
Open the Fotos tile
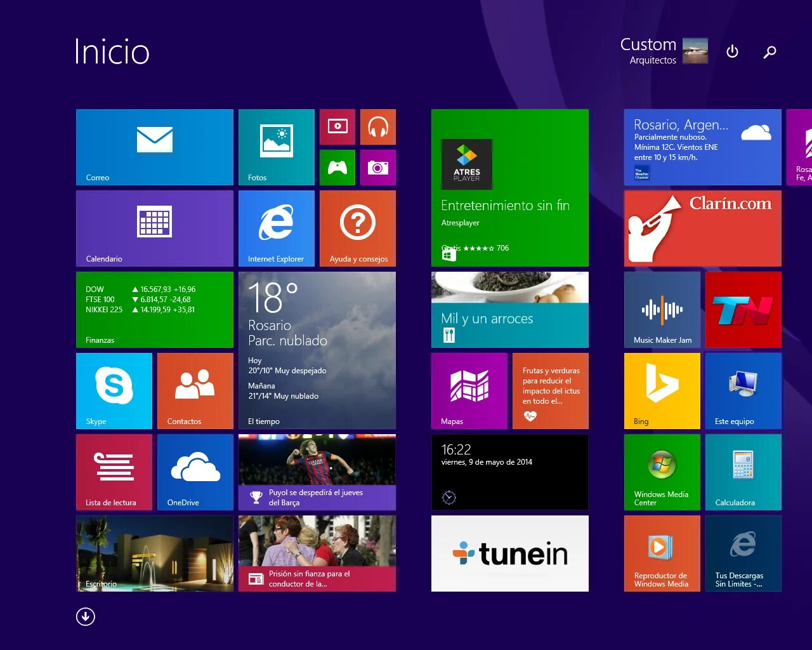[277, 147]
